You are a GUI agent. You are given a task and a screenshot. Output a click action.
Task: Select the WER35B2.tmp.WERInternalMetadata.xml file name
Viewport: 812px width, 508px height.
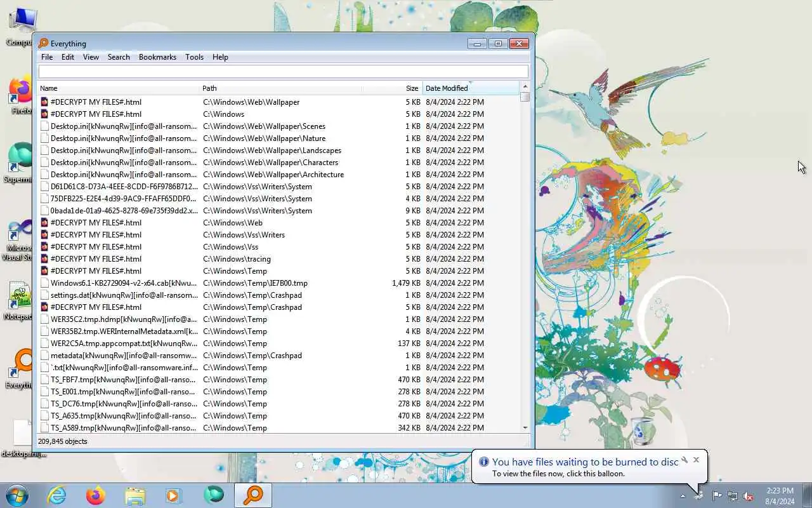click(x=124, y=331)
